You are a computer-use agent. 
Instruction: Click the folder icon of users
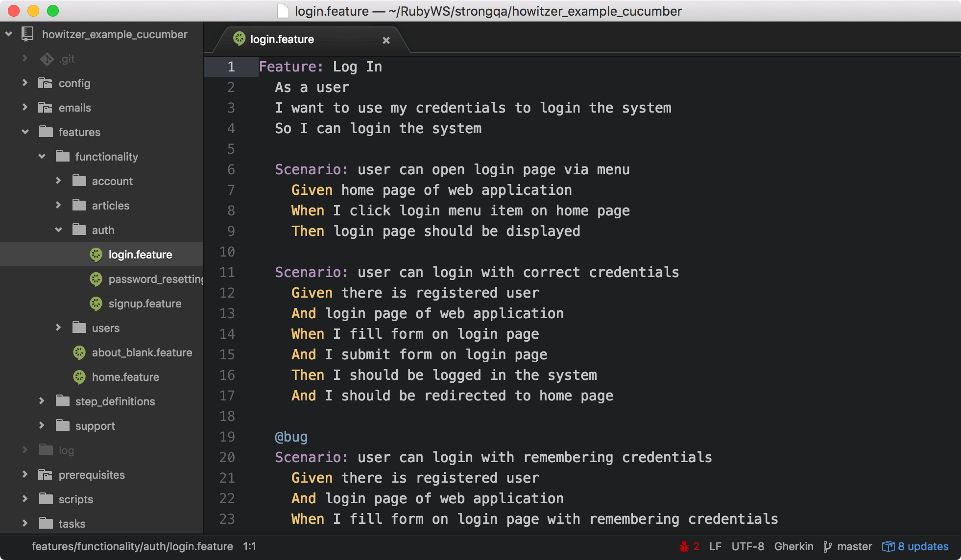(79, 328)
